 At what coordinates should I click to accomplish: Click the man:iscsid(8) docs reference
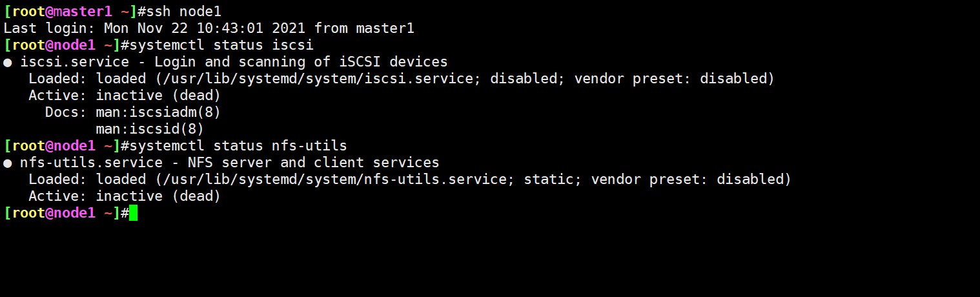150,129
